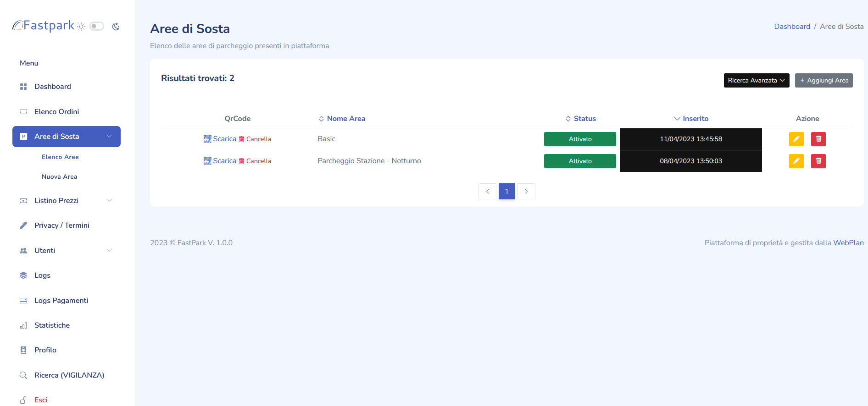868x406 pixels.
Task: Click the Elenco Ordini ticket icon
Action: click(23, 112)
